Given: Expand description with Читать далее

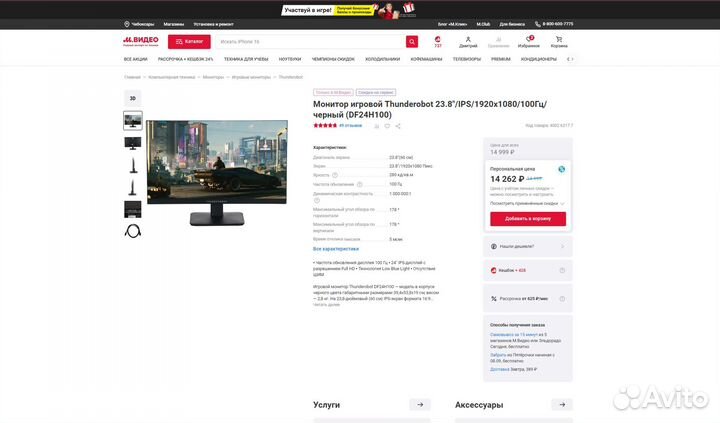Looking at the screenshot, I should tap(326, 305).
